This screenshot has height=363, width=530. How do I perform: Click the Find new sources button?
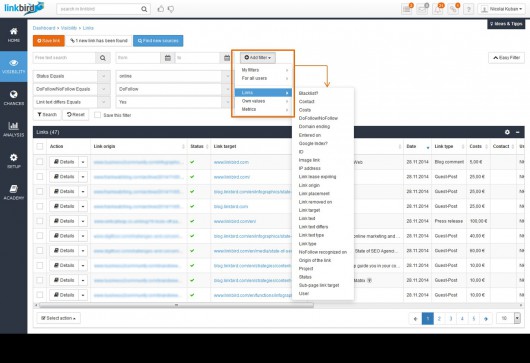158,41
